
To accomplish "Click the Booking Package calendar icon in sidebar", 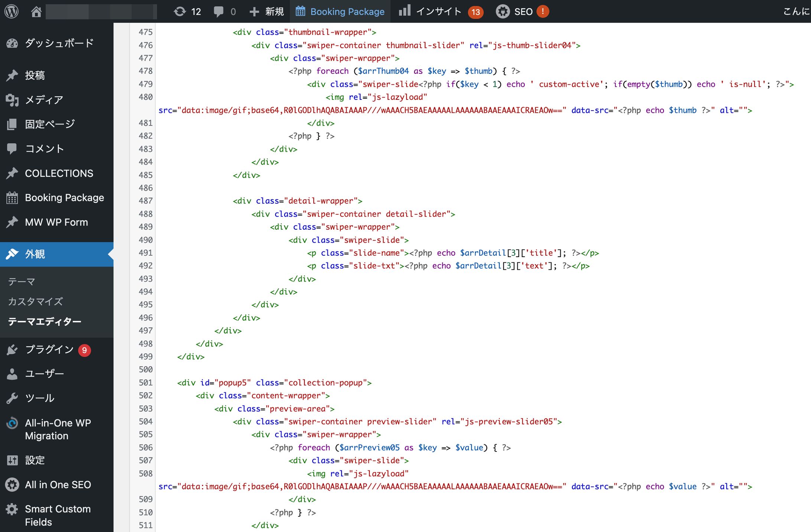I will (12, 198).
